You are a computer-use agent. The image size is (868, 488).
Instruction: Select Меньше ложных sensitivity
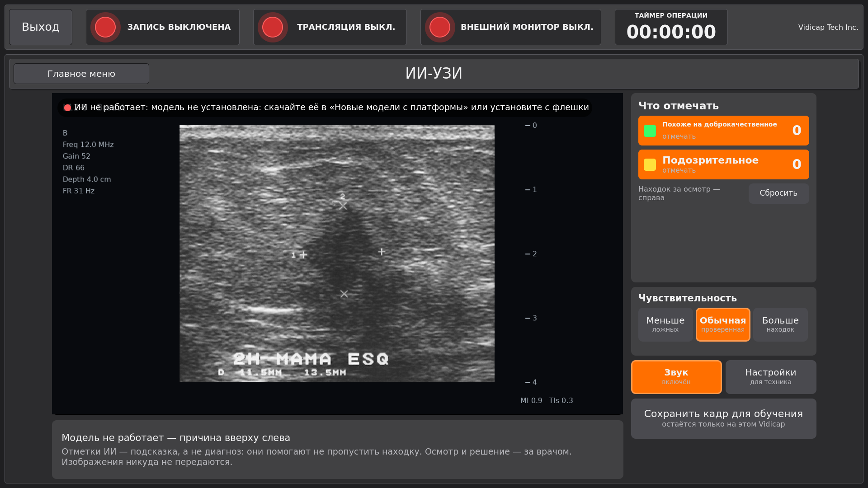point(665,324)
